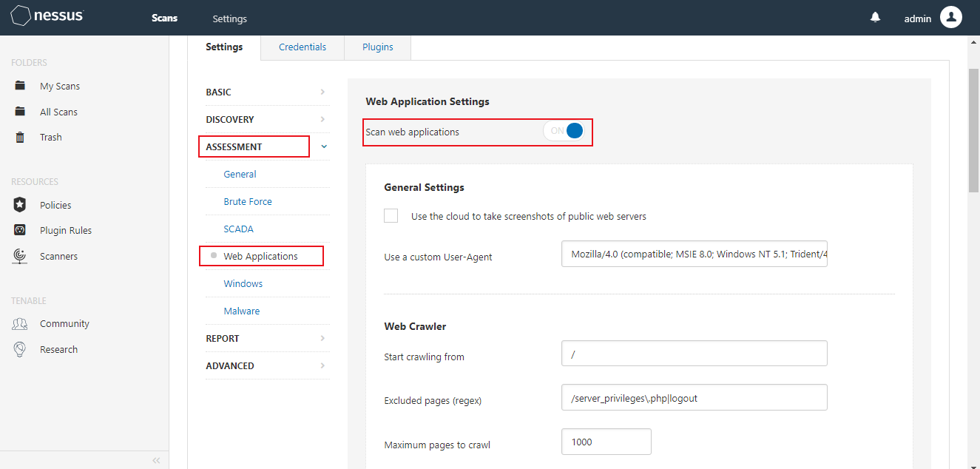980x469 pixels.
Task: Click the notification bell icon
Action: point(876,18)
